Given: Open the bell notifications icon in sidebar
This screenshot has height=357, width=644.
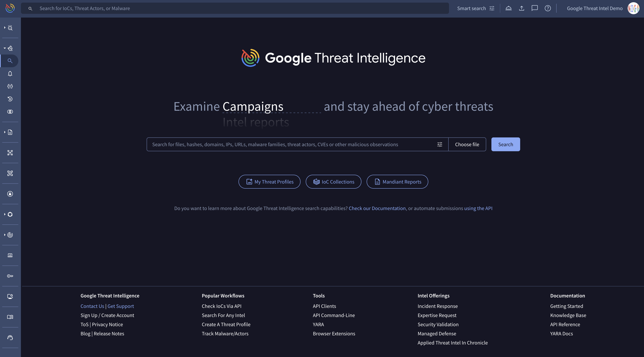Looking at the screenshot, I should click(x=10, y=74).
